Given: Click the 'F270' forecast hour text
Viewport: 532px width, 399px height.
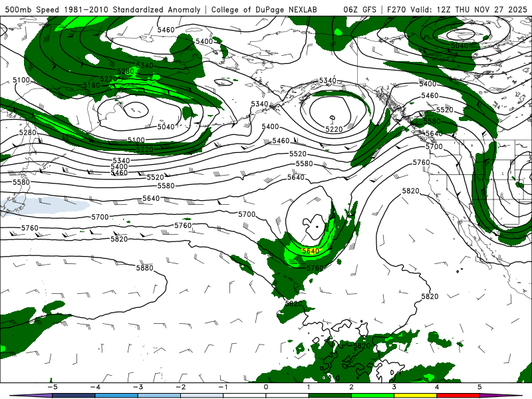Looking at the screenshot, I should pyautogui.click(x=397, y=9).
